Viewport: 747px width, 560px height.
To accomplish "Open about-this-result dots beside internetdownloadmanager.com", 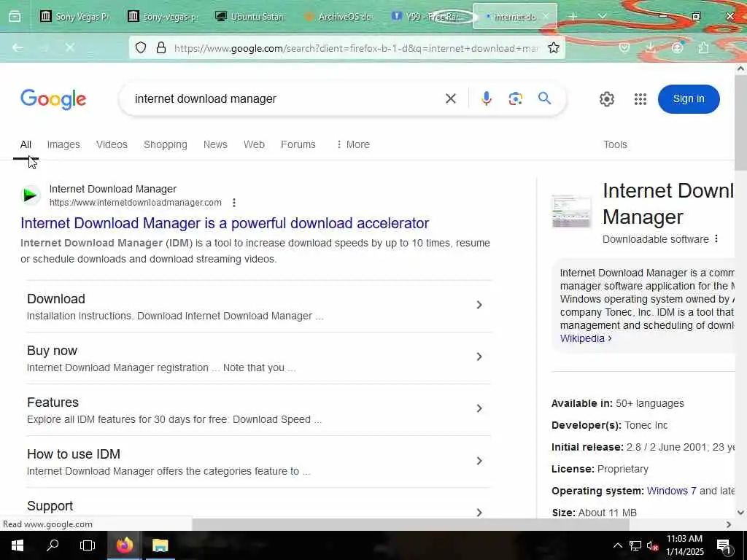I will coord(234,203).
